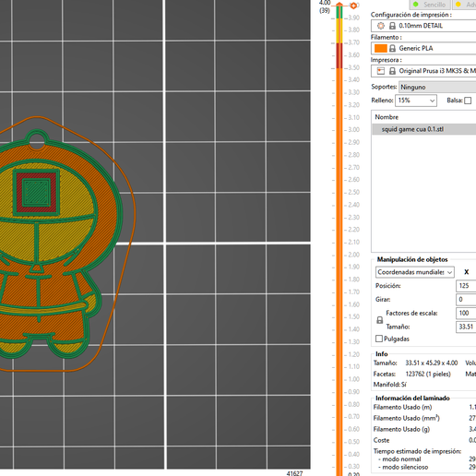Click the modo normal time row
476x476 pixels.
click(427, 459)
